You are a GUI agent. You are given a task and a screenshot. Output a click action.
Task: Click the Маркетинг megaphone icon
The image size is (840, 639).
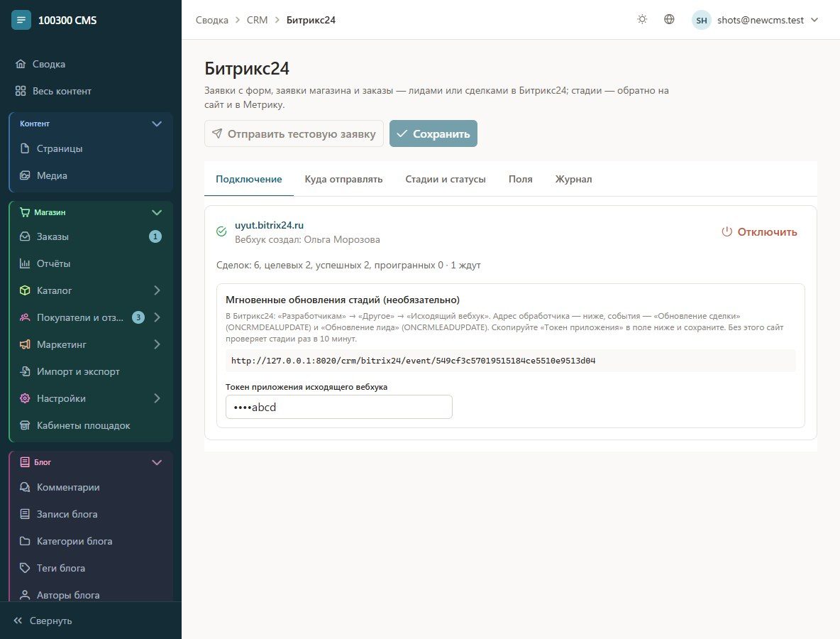25,344
